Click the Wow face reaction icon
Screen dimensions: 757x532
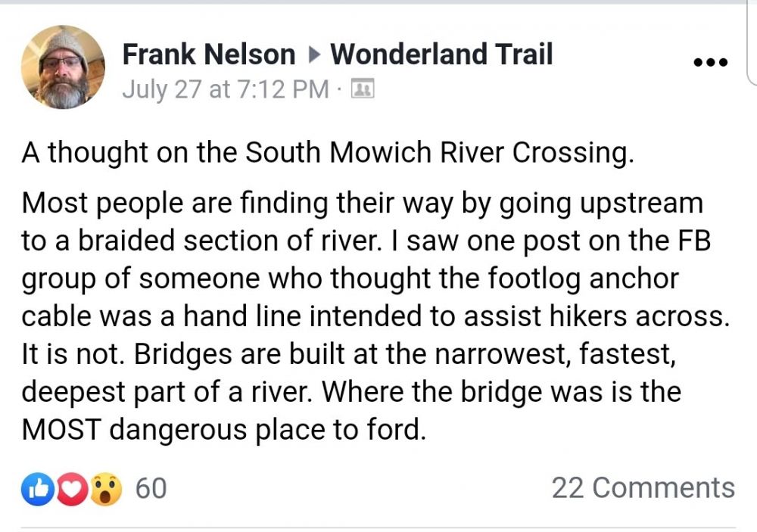coord(105,488)
